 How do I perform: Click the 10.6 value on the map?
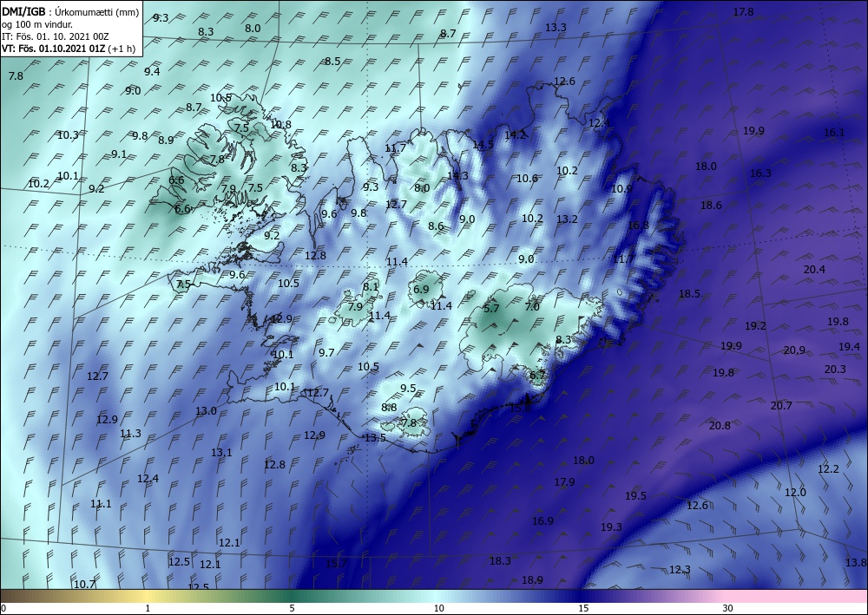[527, 178]
